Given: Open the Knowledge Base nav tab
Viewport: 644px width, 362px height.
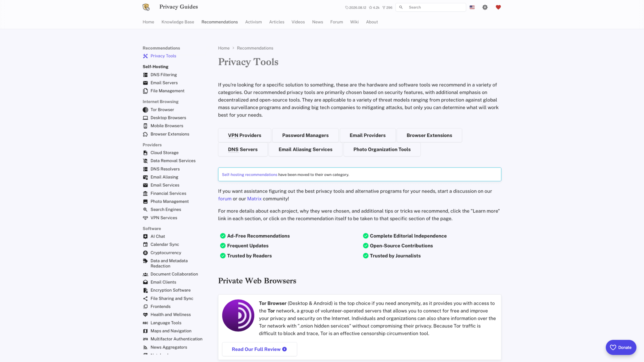Looking at the screenshot, I should point(178,22).
